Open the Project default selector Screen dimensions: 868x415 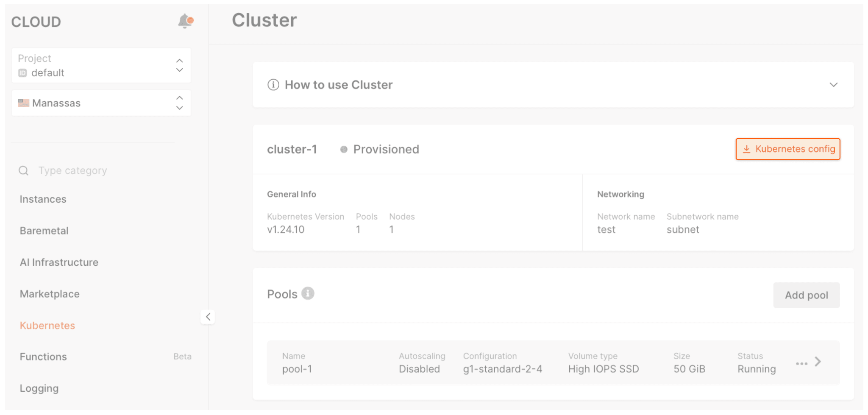[x=101, y=65]
